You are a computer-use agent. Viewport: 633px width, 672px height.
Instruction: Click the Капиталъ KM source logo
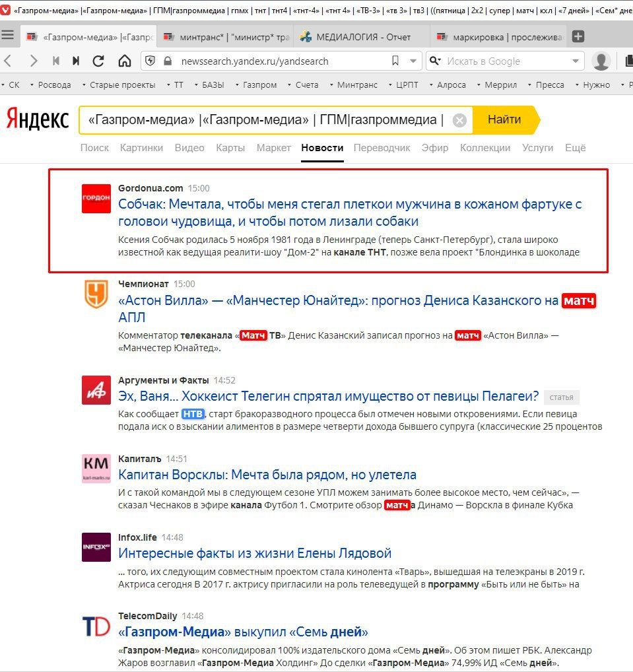pyautogui.click(x=96, y=469)
